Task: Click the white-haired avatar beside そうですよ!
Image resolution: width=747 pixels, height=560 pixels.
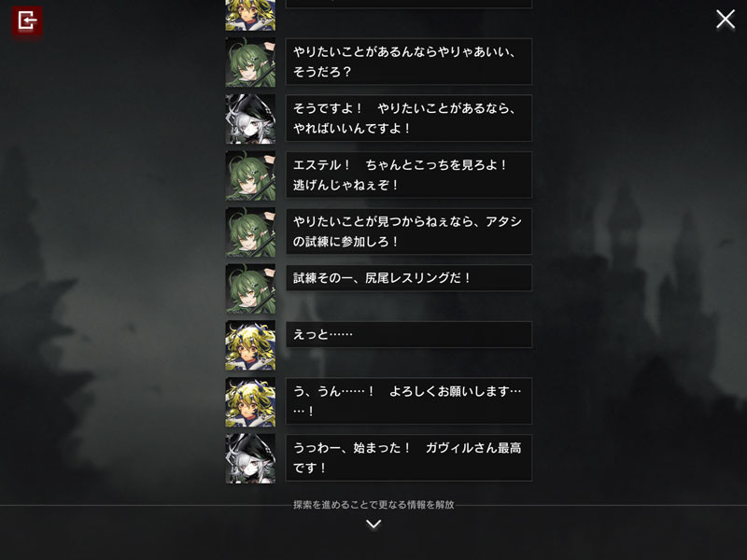Action: pyautogui.click(x=250, y=119)
